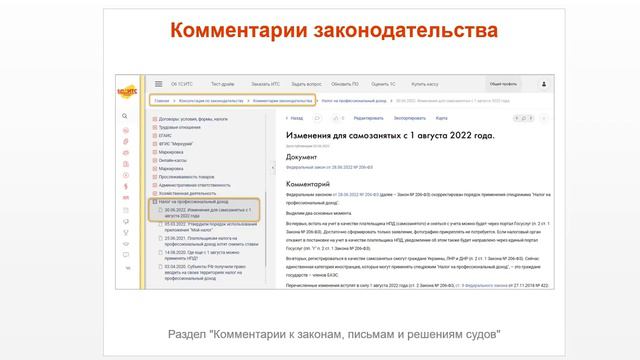The image size is (640, 360).
Task: Open ст. 3 Федерального закона link
Action: click(x=482, y=286)
